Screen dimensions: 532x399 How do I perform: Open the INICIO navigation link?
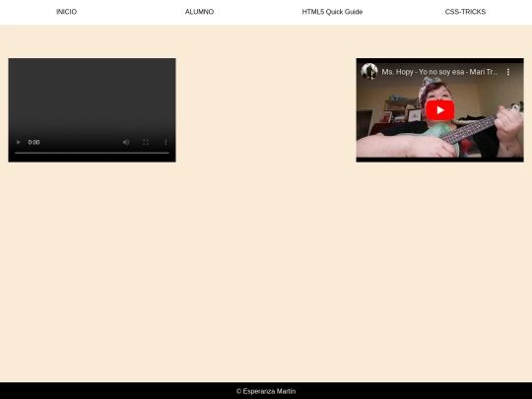pyautogui.click(x=67, y=12)
